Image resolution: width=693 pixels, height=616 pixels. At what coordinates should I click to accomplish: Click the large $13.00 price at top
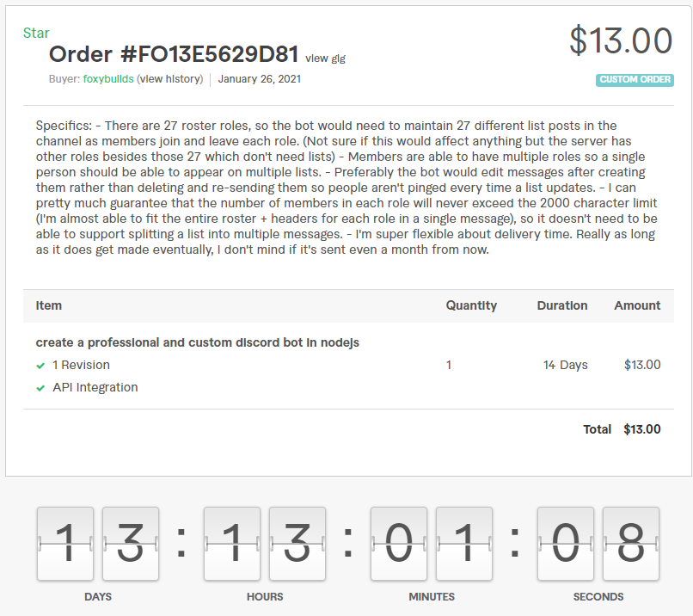pyautogui.click(x=621, y=40)
